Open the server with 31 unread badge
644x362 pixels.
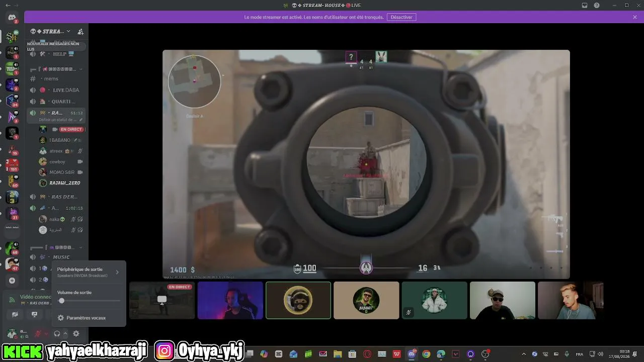click(x=12, y=213)
